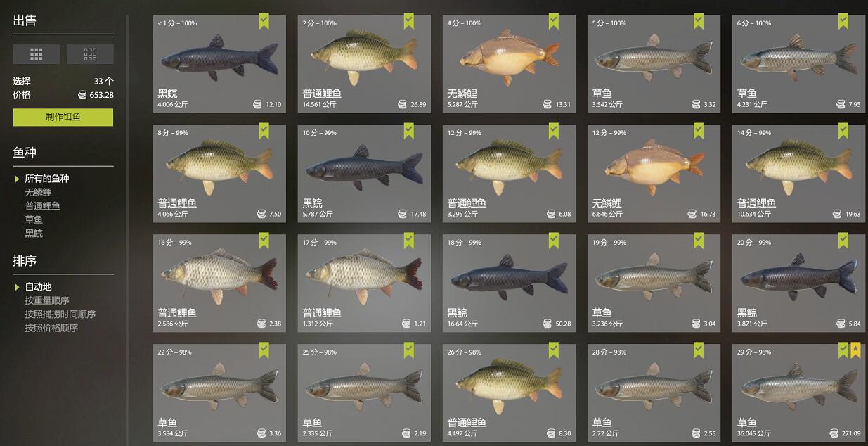Viewport: 868px width, 446px height.
Task: Click the gold star on 36.045 kg 草鱼
Action: pyautogui.click(x=855, y=350)
